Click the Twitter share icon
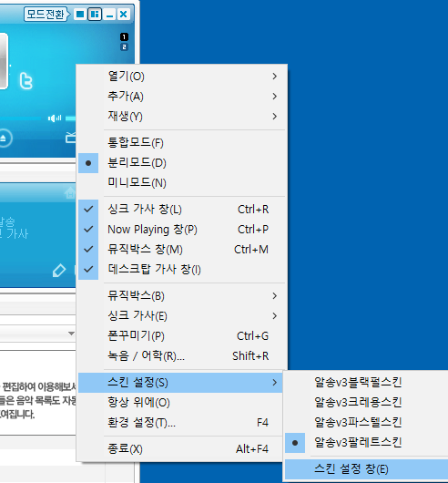Viewport: 448px width, 483px height. pos(25,81)
